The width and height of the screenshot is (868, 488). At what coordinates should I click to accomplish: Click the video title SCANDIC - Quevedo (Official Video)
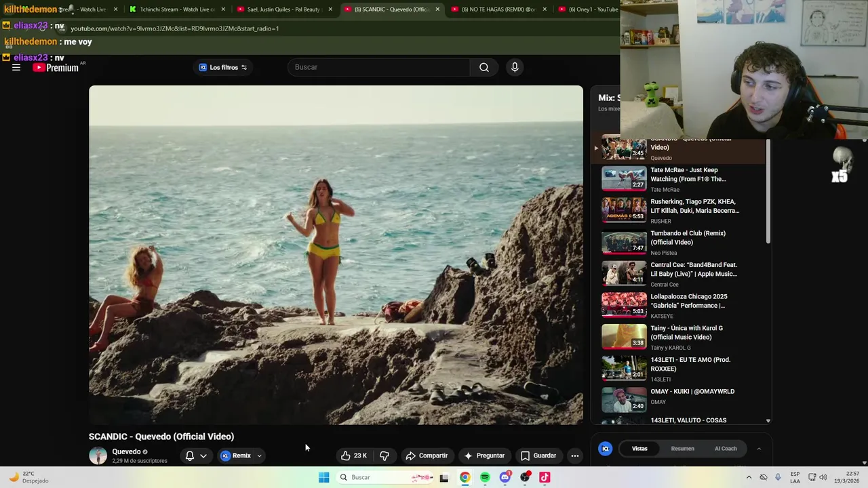pos(161,436)
